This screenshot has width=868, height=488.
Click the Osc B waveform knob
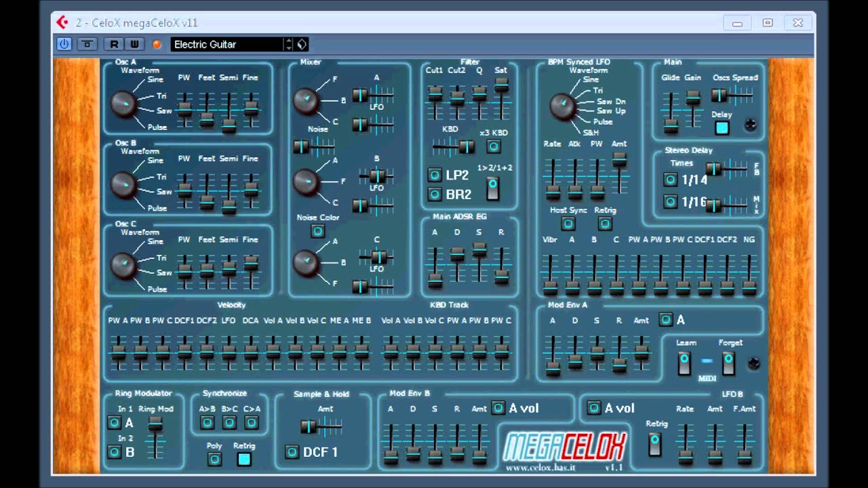[x=124, y=184]
